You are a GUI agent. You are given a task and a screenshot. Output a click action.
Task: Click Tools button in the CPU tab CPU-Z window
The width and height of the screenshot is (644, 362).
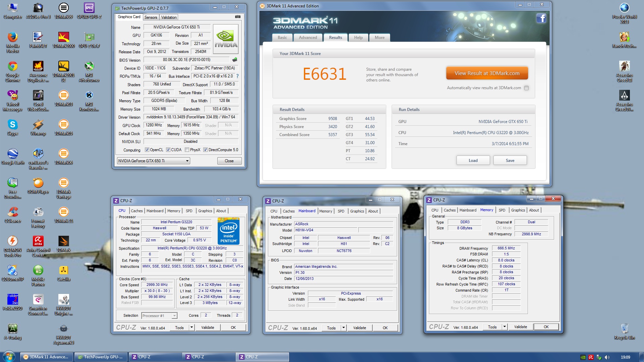pos(179,327)
